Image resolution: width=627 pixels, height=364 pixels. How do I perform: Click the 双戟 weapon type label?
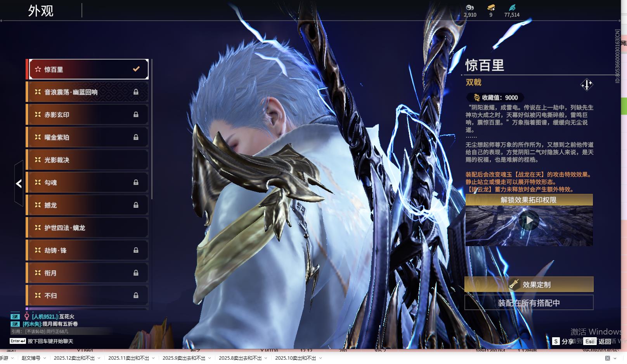473,82
